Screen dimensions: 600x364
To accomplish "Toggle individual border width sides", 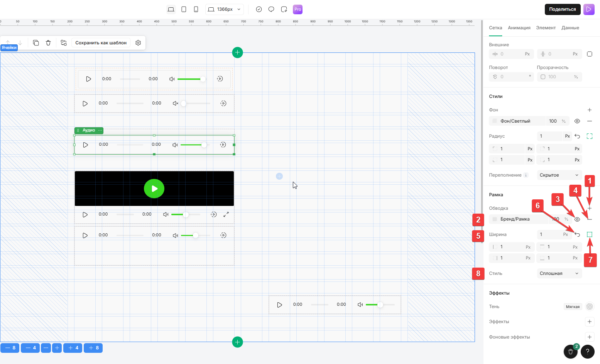I will pyautogui.click(x=590, y=234).
